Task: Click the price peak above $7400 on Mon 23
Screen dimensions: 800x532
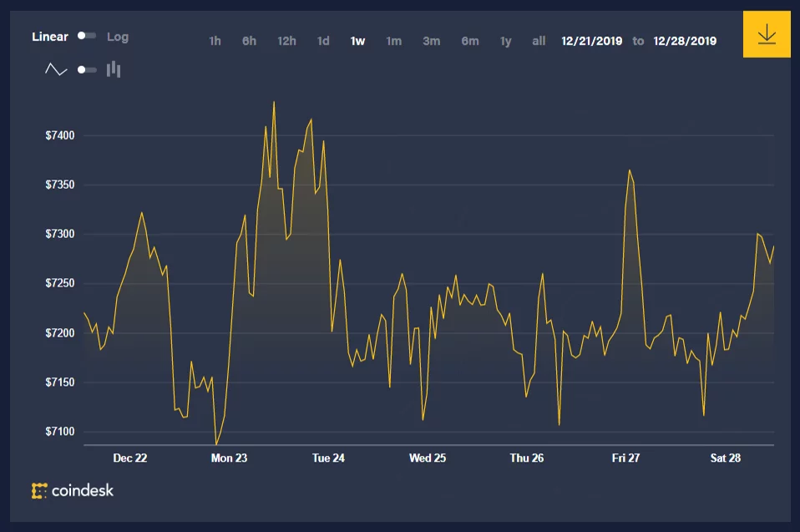Action: coord(274,102)
